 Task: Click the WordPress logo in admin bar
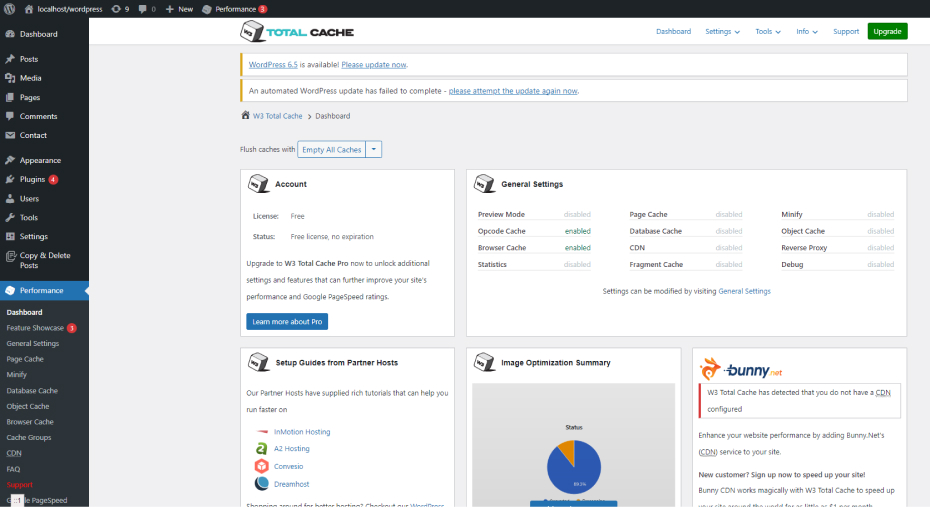tap(9, 9)
